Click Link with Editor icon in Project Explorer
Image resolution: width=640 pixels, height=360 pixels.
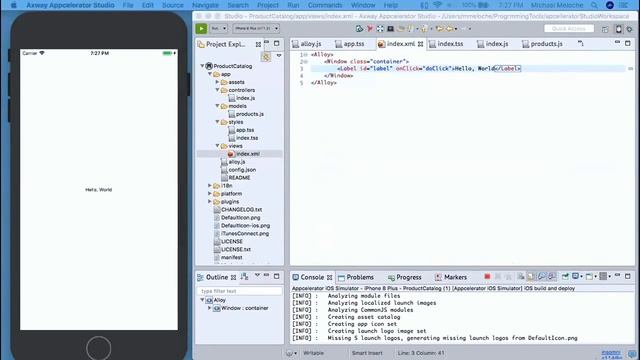point(266,57)
